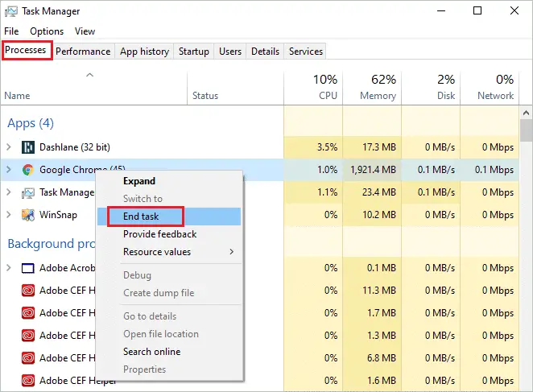This screenshot has width=533, height=392.
Task: Maximize the Task Manager window
Action: [477, 11]
